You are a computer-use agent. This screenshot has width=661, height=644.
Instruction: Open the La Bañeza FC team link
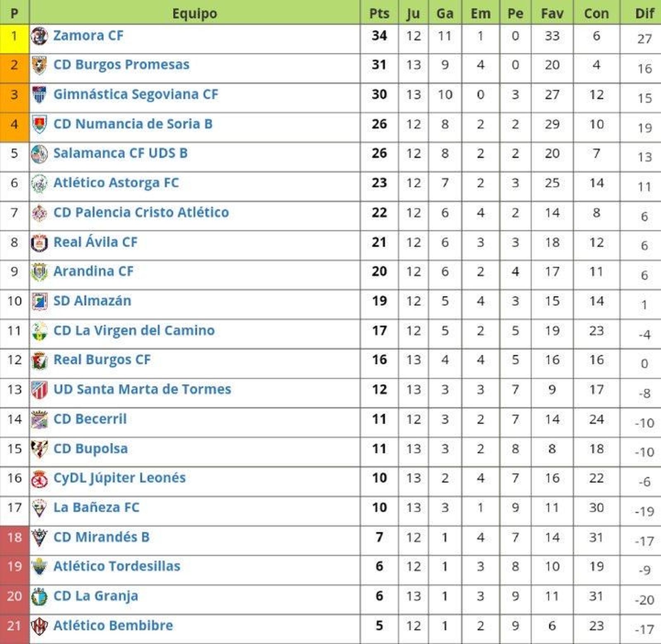pyautogui.click(x=96, y=508)
